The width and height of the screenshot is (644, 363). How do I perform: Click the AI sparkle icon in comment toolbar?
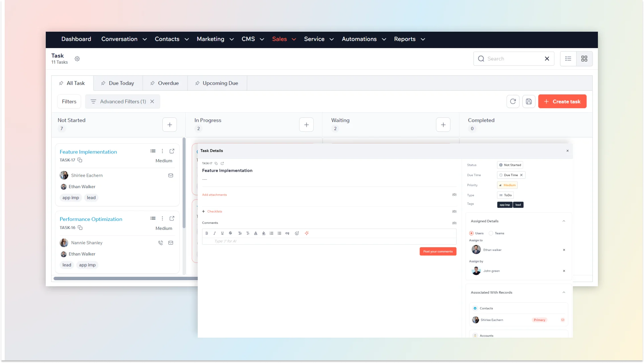pyautogui.click(x=307, y=233)
